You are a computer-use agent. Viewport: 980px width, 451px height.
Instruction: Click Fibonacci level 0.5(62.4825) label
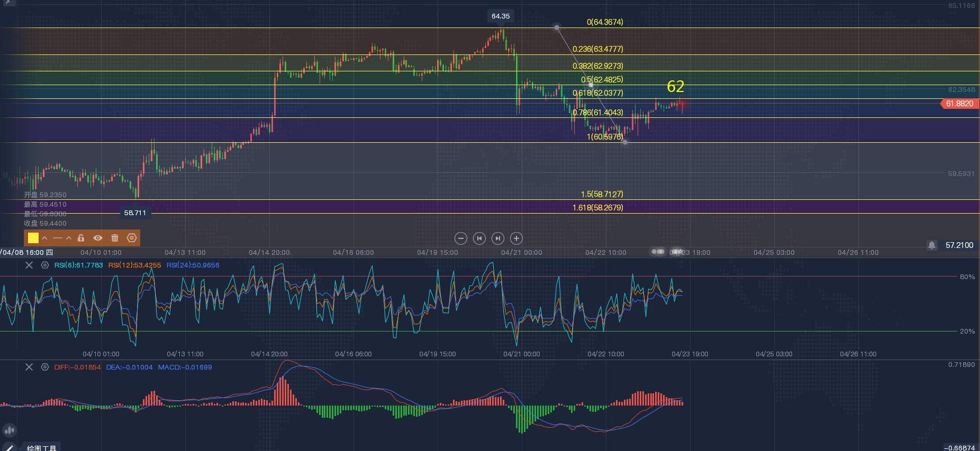coord(602,80)
